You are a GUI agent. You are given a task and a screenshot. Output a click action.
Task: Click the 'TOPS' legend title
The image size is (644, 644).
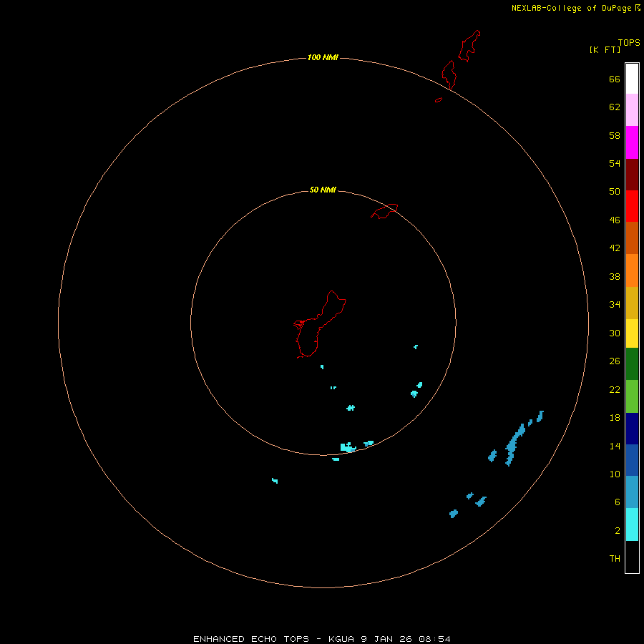pyautogui.click(x=629, y=42)
